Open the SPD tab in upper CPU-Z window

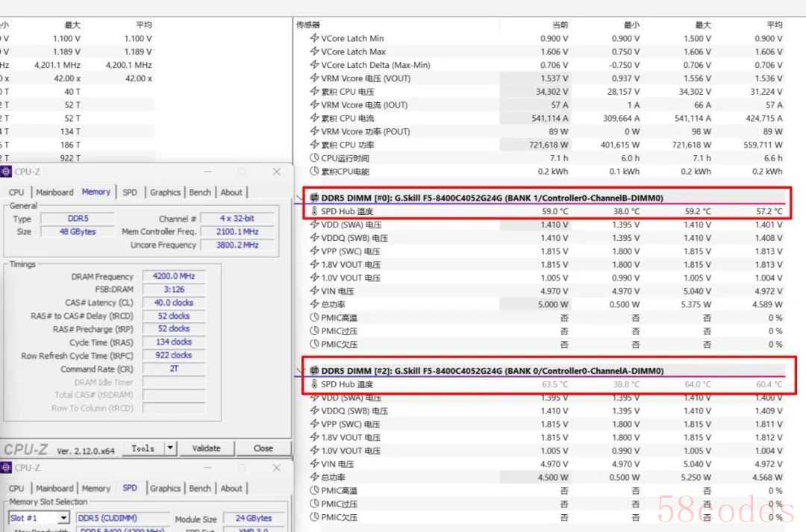point(130,192)
